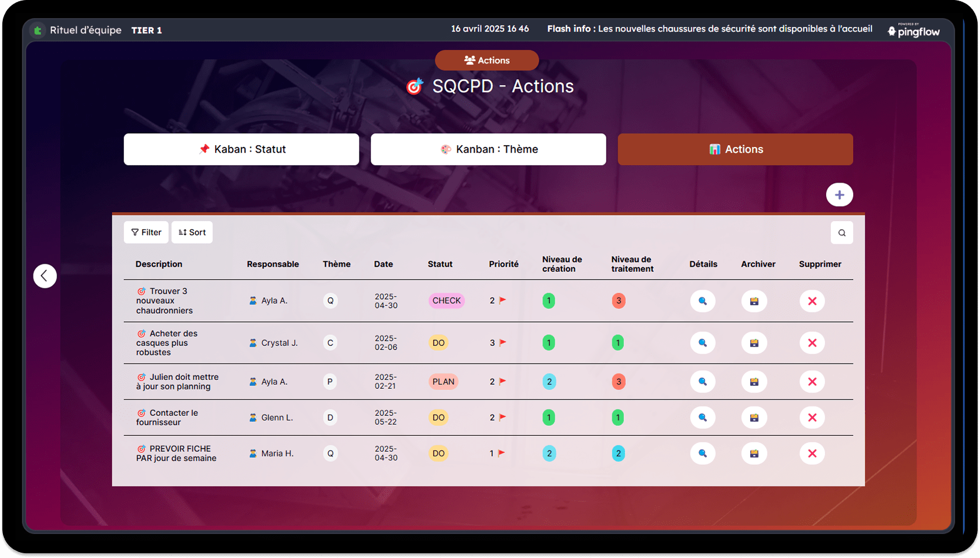Go back with the left arrow button
This screenshot has height=558, width=980.
click(x=45, y=276)
